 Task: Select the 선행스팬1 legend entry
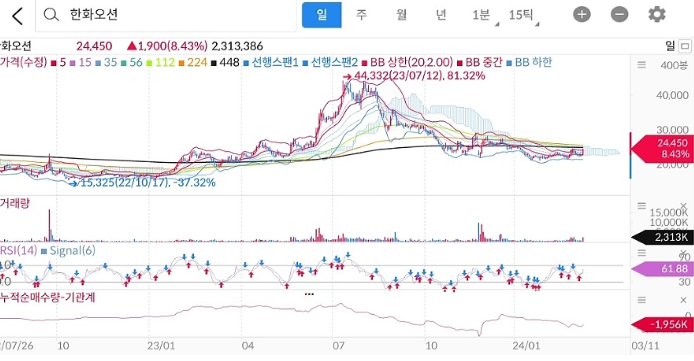pos(271,62)
